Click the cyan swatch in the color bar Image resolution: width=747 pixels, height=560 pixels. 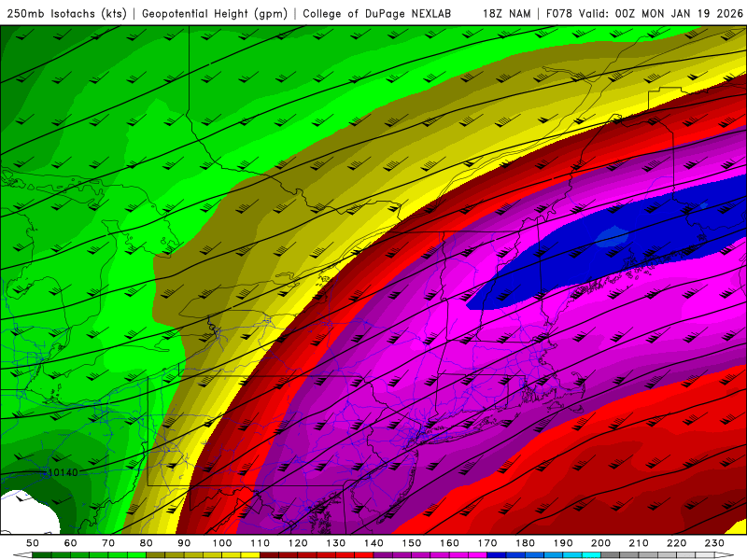(590, 555)
